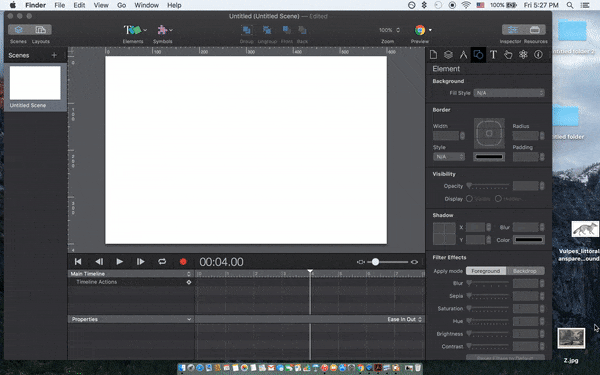This screenshot has height=375, width=600.
Task: Click the bring to Front icon
Action: (x=287, y=30)
